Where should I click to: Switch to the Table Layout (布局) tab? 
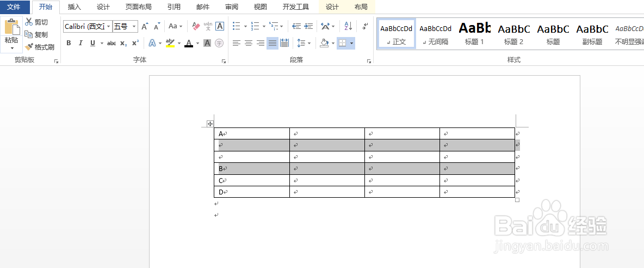coord(361,7)
